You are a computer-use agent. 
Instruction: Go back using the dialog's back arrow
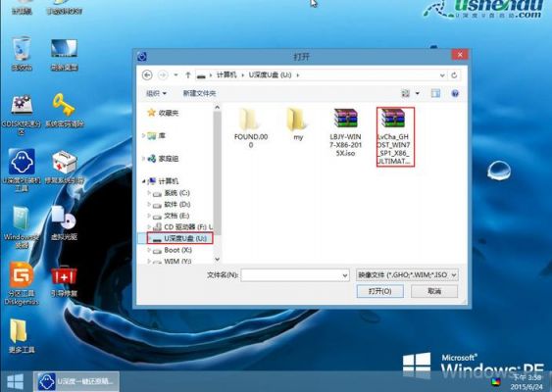pyautogui.click(x=147, y=74)
